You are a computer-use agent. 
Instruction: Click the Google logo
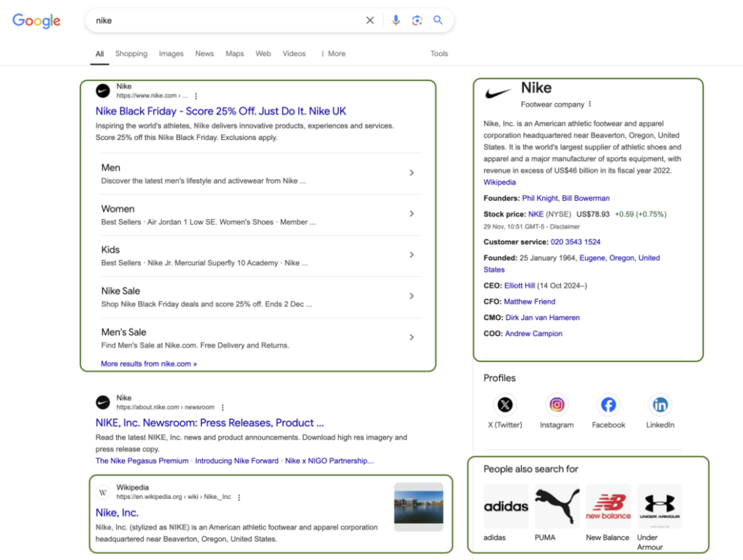[36, 20]
